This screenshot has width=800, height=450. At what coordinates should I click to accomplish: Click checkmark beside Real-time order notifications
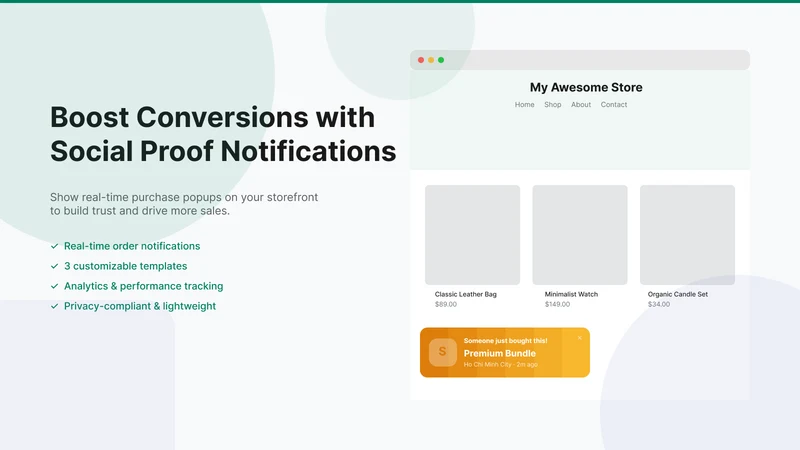(x=55, y=246)
